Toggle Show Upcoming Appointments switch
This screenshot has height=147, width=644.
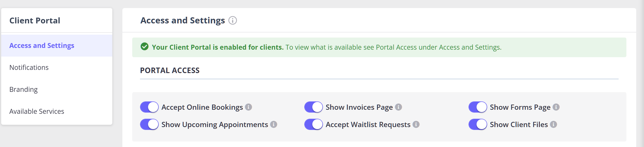coord(149,124)
